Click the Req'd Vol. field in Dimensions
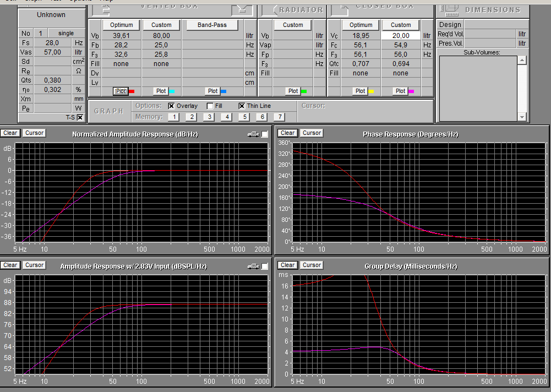The height and width of the screenshot is (392, 551). click(490, 34)
